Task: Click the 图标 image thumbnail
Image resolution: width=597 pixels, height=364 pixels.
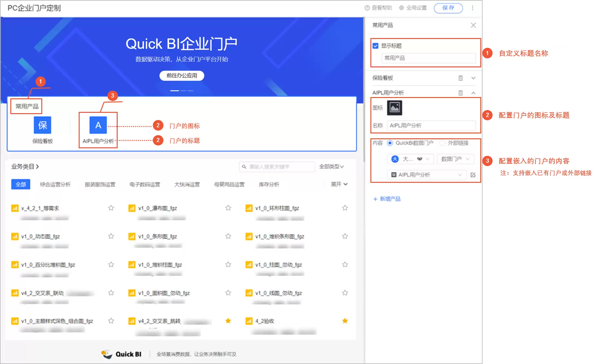Action: pyautogui.click(x=395, y=108)
